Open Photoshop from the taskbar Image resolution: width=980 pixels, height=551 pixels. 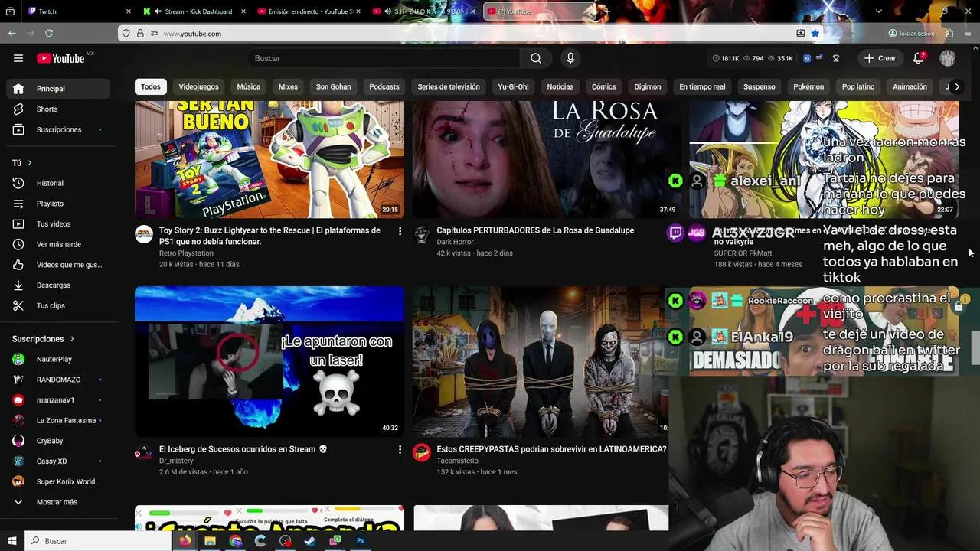click(x=361, y=541)
